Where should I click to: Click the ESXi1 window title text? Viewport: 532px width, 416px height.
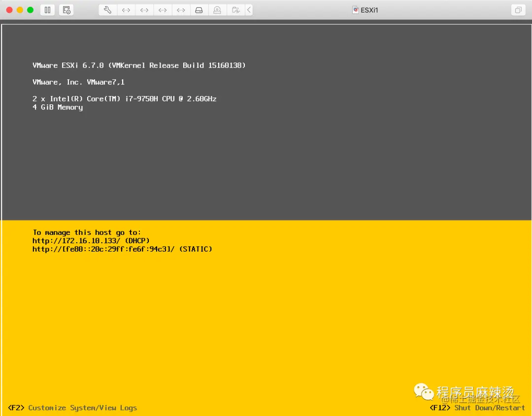click(x=369, y=10)
